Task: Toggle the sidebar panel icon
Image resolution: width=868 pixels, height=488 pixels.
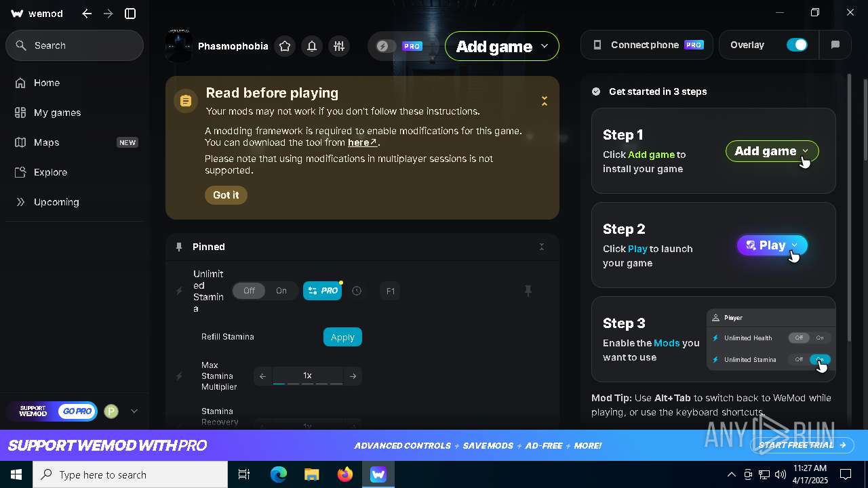Action: (130, 14)
